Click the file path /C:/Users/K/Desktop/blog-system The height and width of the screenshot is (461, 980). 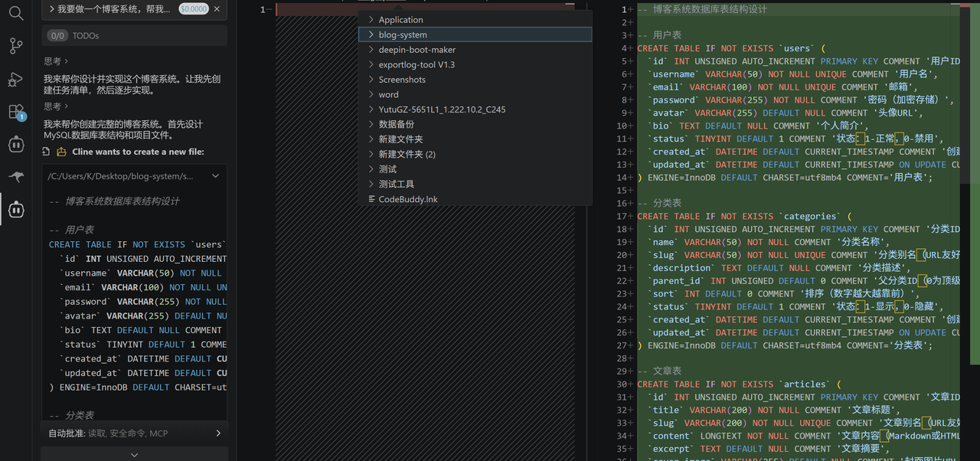[x=120, y=176]
